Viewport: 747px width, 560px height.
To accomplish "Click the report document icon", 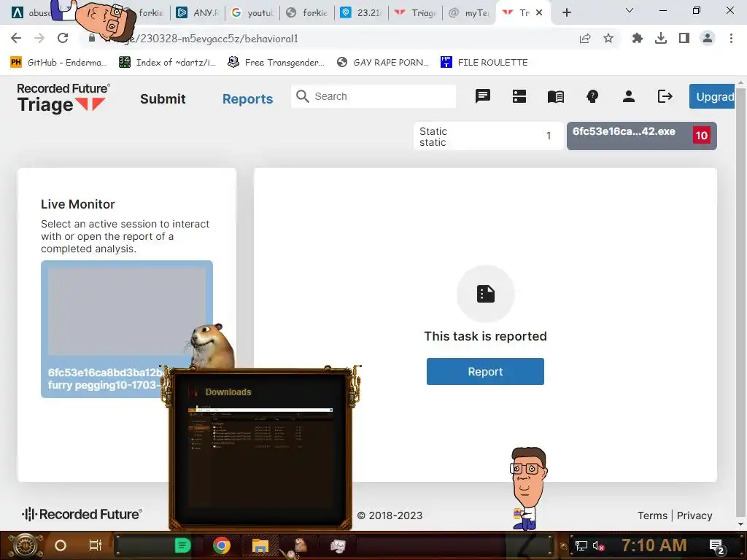I will [x=485, y=294].
